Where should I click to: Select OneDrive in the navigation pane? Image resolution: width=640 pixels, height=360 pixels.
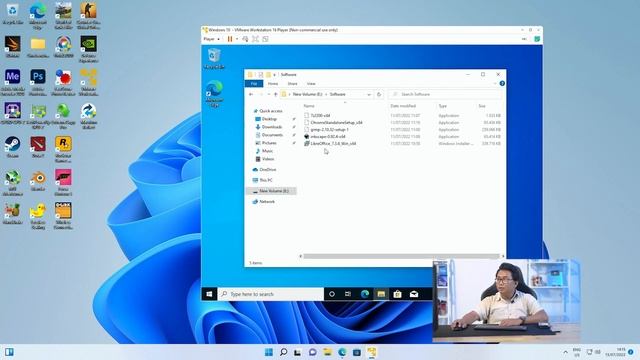coord(268,169)
